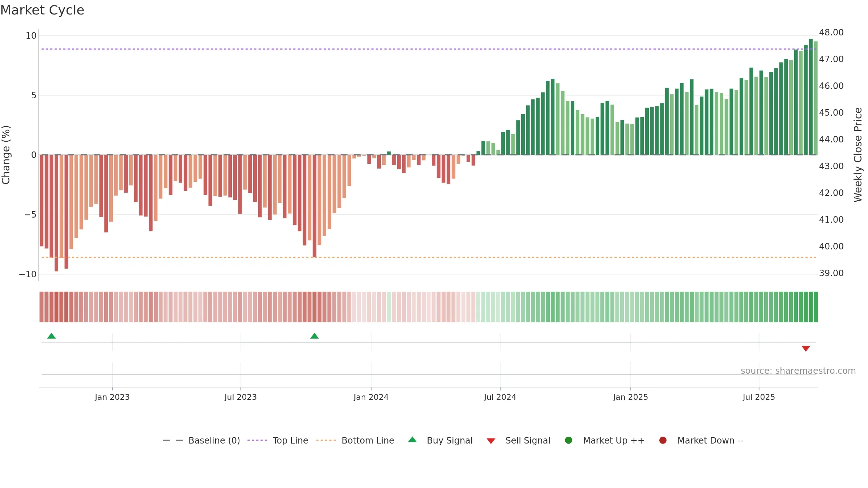Click the green triangle icon in the legend
Screen dimensions: 868x488
[x=412, y=440]
